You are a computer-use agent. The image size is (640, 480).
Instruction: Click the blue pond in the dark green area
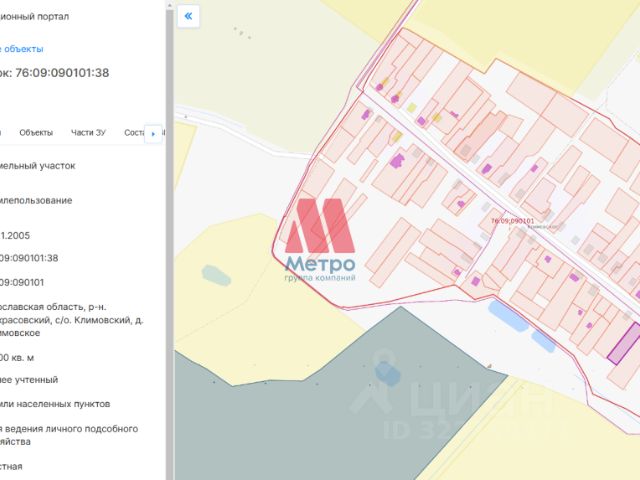click(387, 373)
